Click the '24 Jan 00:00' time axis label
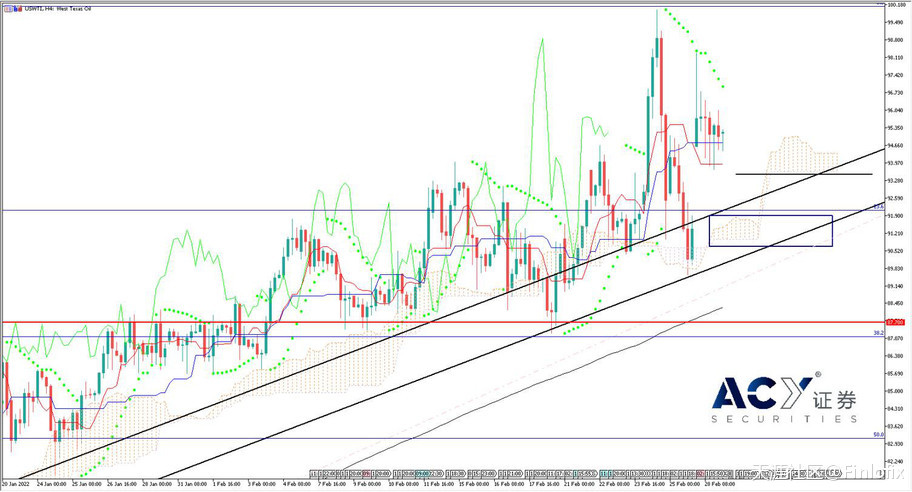This screenshot has height=492, width=912. point(52,483)
